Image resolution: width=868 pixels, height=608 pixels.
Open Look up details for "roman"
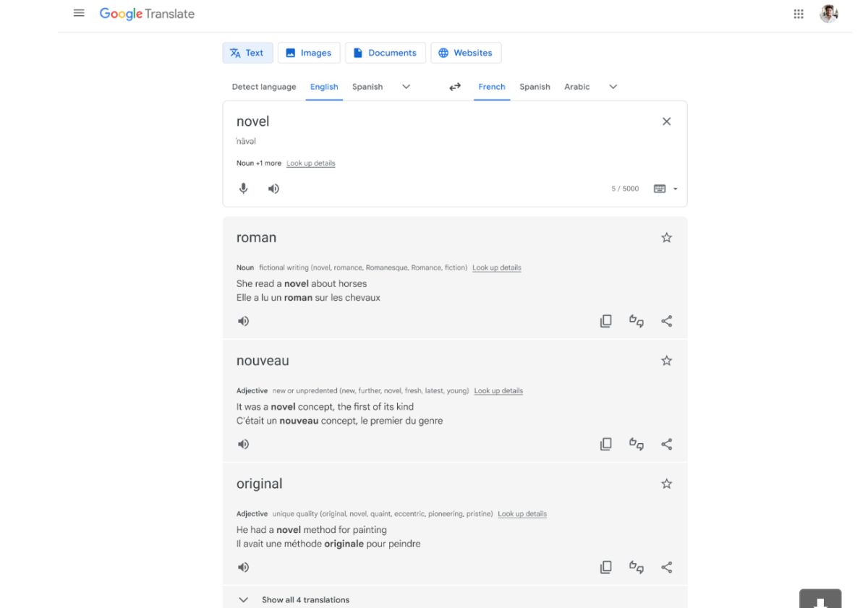click(x=496, y=267)
